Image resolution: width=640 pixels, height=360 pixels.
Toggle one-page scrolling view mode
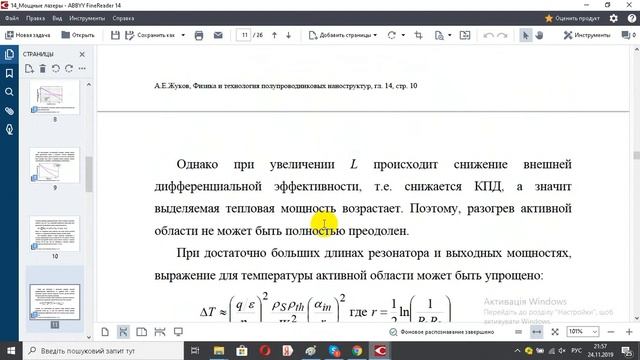coord(123,332)
